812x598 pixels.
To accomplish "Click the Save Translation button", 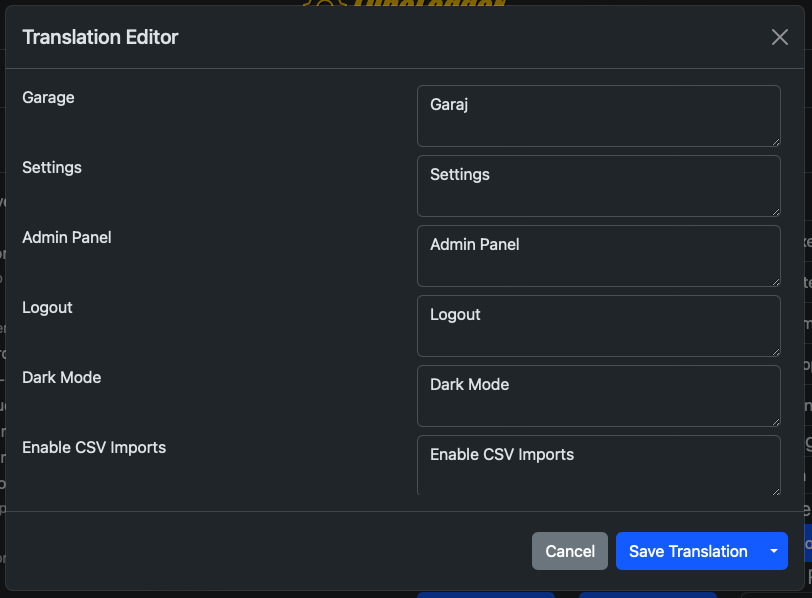I will (687, 551).
